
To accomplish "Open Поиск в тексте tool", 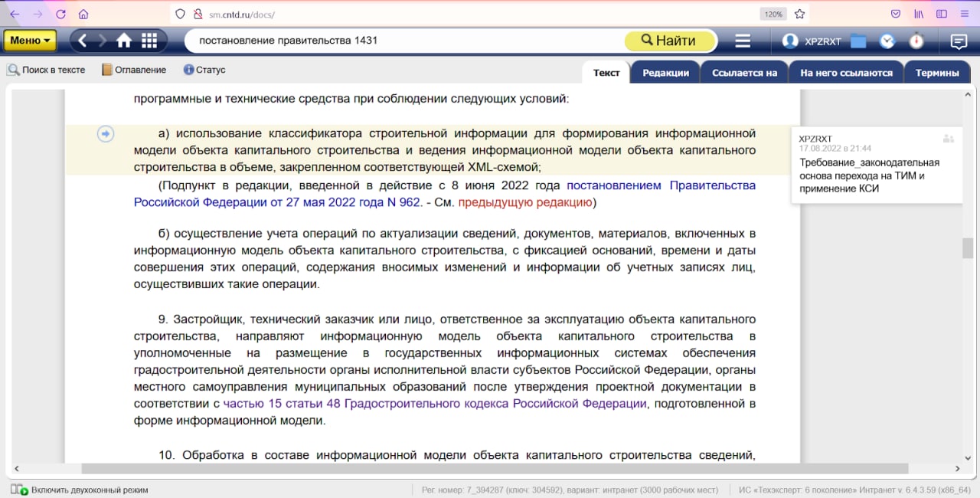I will point(47,70).
